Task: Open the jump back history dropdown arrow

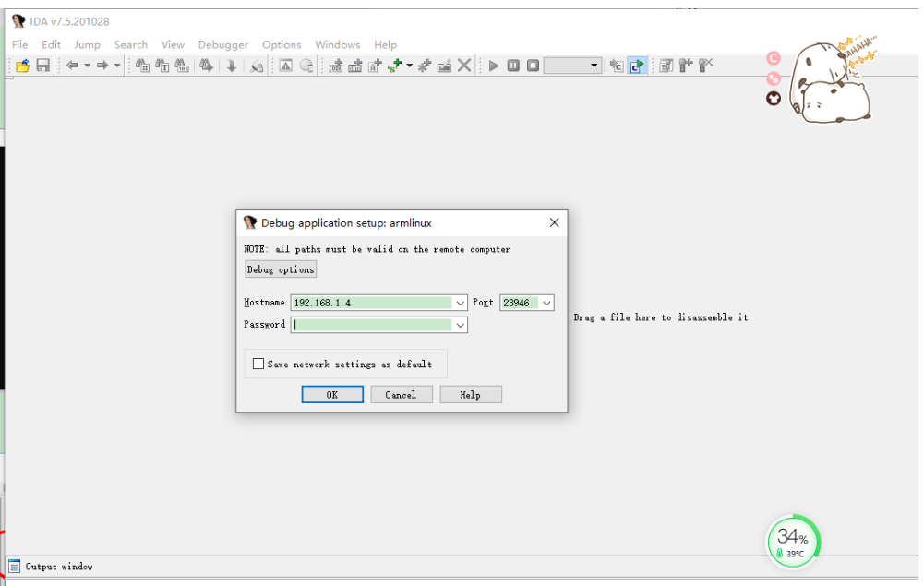Action: 87,66
